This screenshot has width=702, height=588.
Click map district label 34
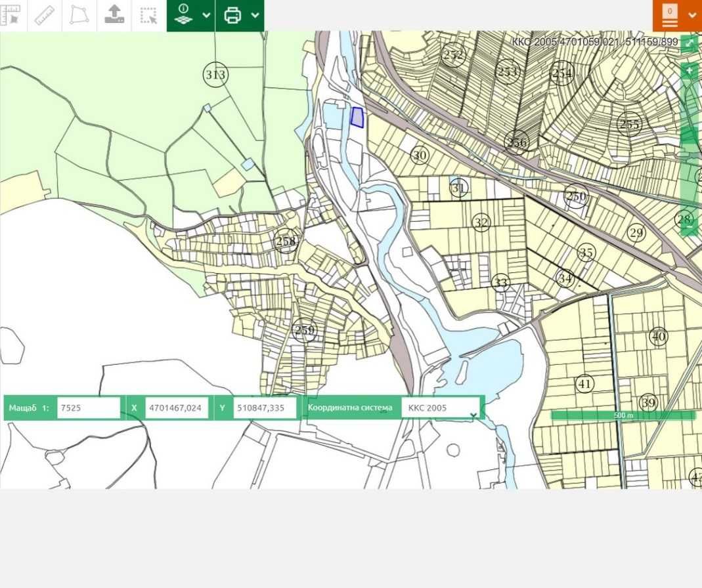click(x=565, y=279)
